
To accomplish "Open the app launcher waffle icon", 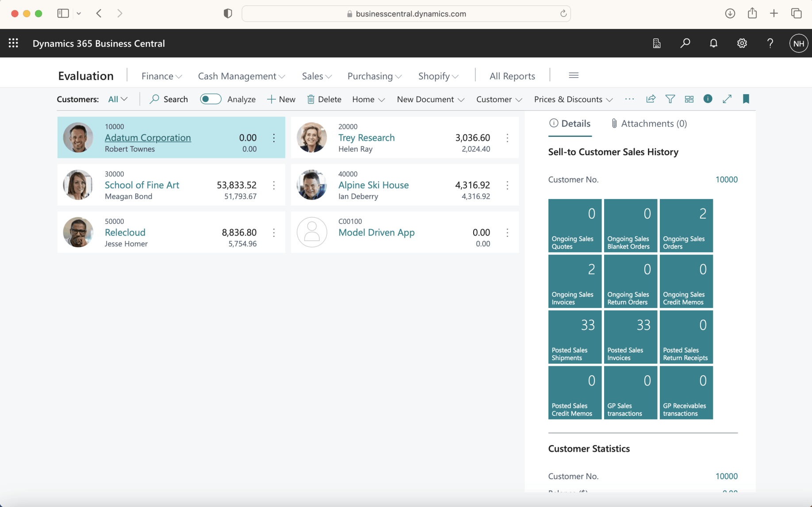I will coord(13,43).
